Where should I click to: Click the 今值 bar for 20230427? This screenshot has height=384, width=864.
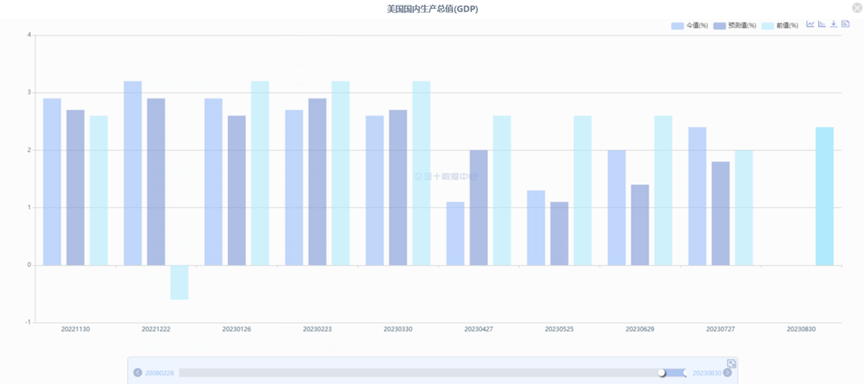coord(455,234)
